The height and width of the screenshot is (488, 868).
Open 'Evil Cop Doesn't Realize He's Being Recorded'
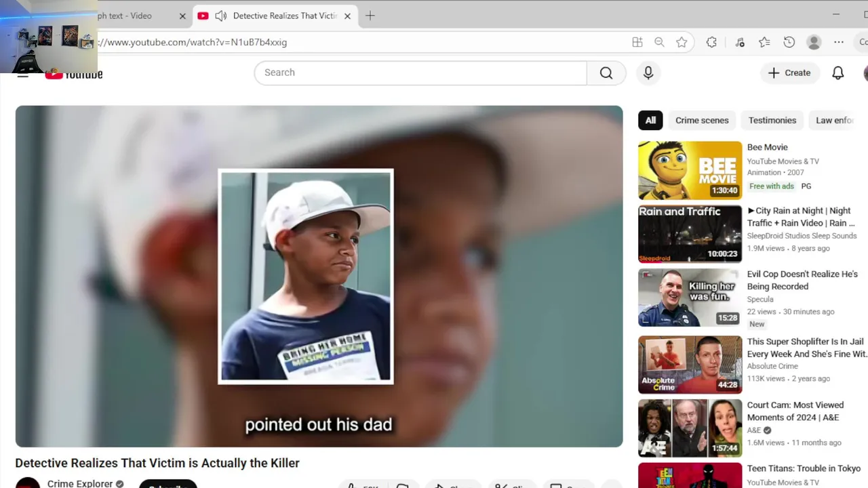[802, 280]
